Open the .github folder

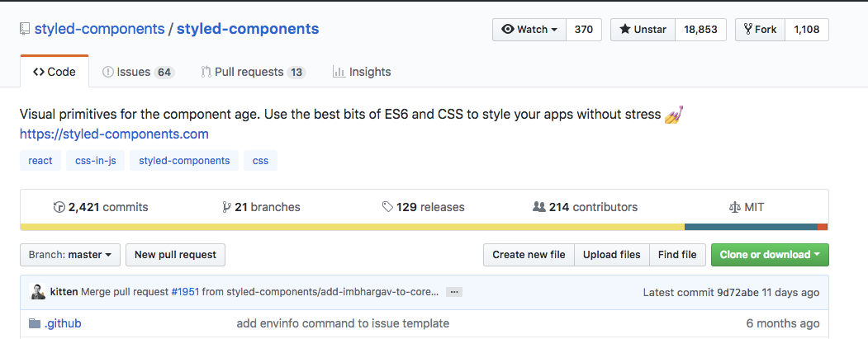point(63,323)
